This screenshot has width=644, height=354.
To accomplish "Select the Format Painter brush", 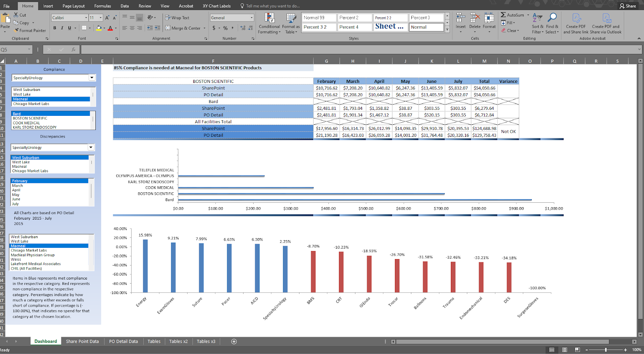I will [x=17, y=30].
